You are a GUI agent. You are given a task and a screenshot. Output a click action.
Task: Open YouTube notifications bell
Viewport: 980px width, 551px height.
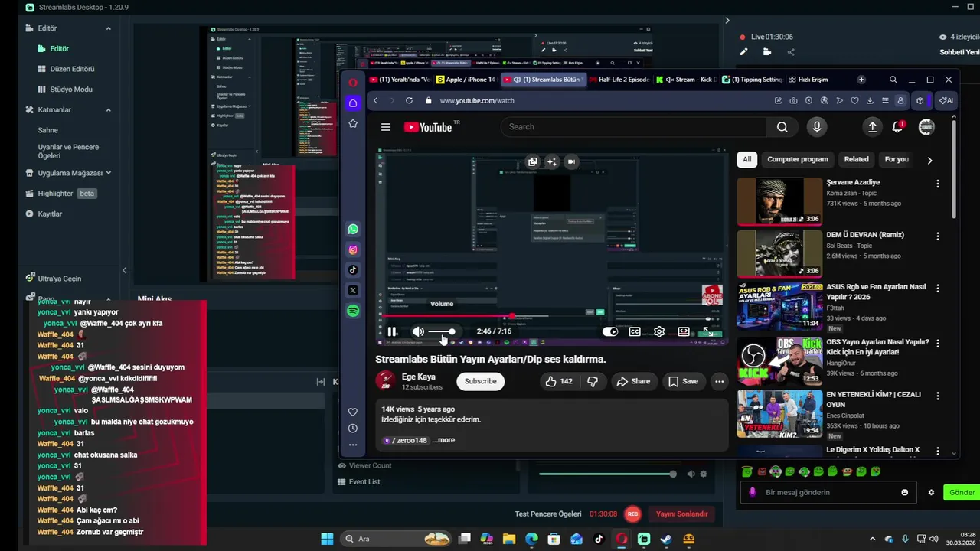coord(898,127)
